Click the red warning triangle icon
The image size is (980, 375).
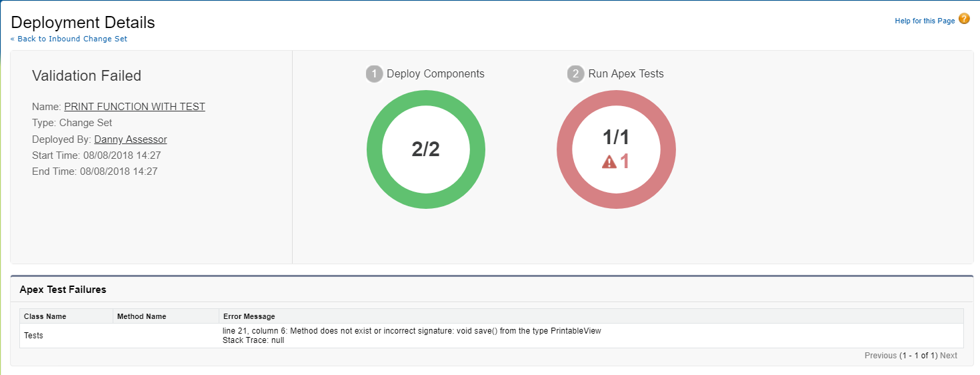(609, 161)
